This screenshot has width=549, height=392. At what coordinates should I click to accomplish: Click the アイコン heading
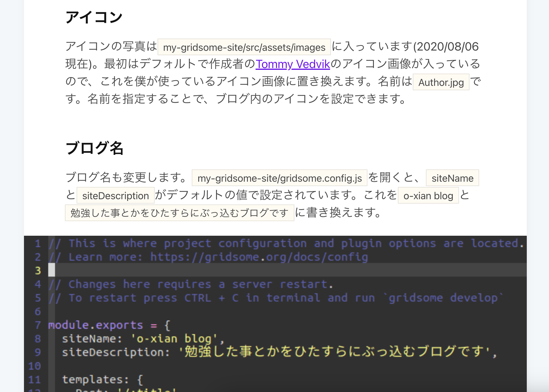coord(94,17)
